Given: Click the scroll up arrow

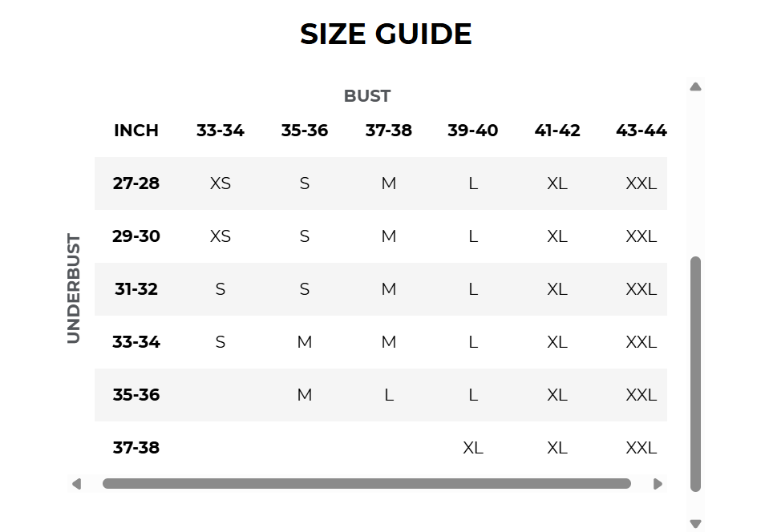Looking at the screenshot, I should pyautogui.click(x=695, y=87).
